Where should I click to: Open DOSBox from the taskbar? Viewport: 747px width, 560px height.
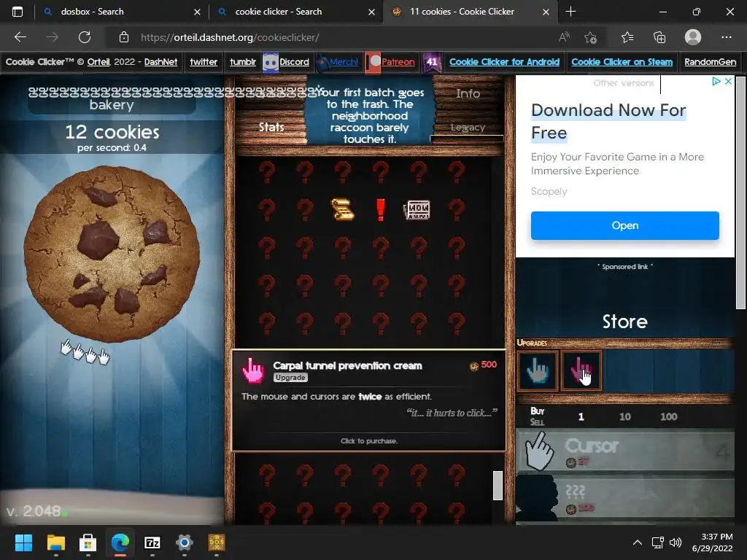point(217,542)
